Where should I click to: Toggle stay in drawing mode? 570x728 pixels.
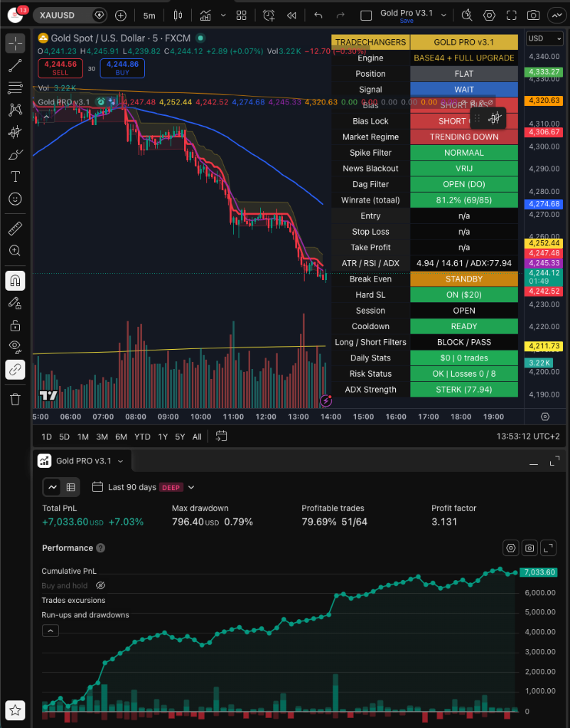point(16,303)
